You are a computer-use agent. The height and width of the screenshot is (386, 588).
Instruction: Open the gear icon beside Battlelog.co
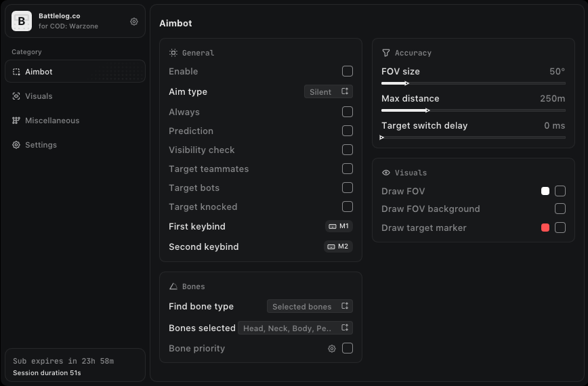coord(134,22)
